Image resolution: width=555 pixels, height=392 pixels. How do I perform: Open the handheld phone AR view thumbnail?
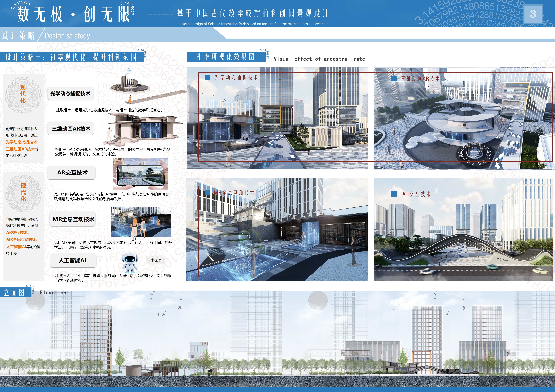coord(141,174)
